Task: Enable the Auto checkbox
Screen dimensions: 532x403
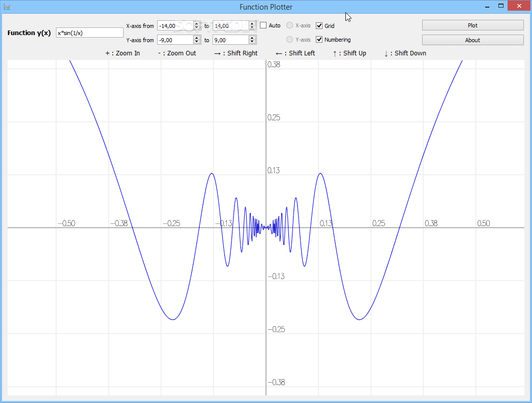Action: click(x=263, y=25)
